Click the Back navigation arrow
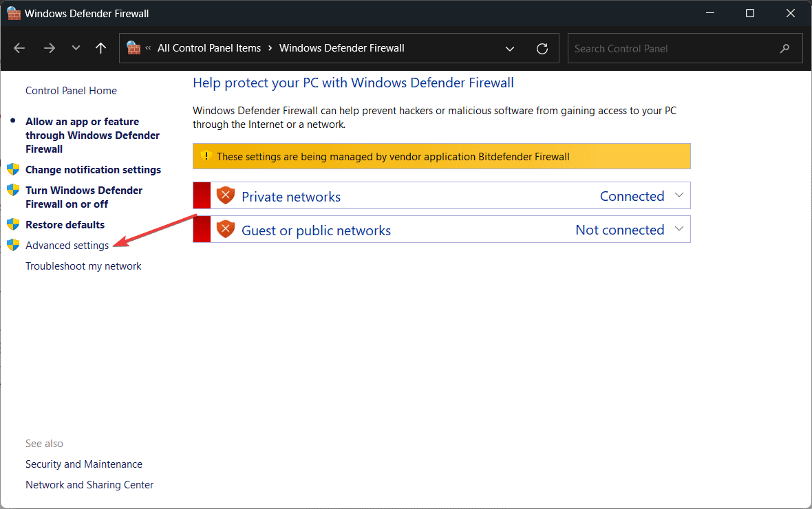The width and height of the screenshot is (812, 509). tap(19, 48)
